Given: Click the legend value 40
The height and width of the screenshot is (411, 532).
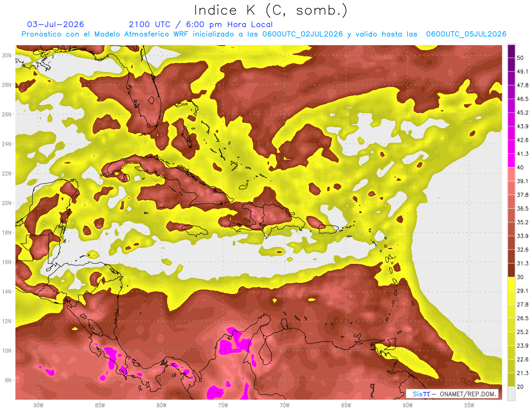Looking at the screenshot, I should tap(520, 168).
